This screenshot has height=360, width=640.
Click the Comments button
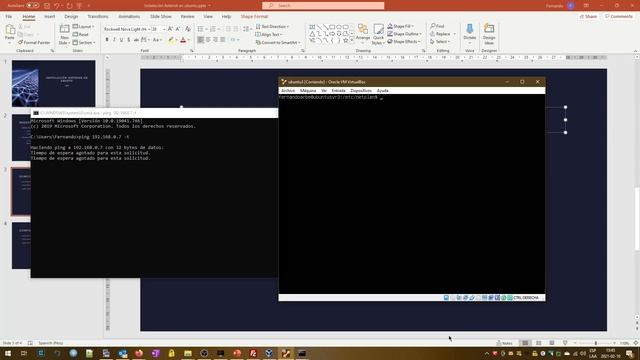(619, 16)
